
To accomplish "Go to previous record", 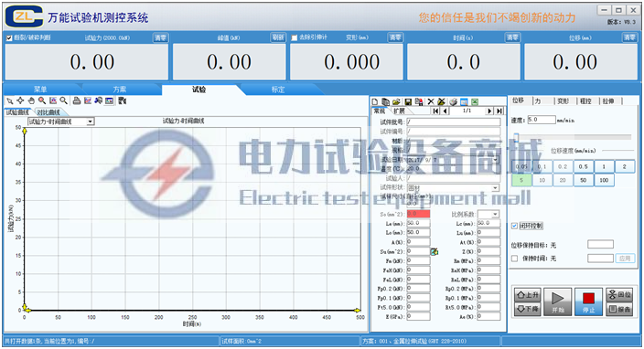I will coord(445,111).
